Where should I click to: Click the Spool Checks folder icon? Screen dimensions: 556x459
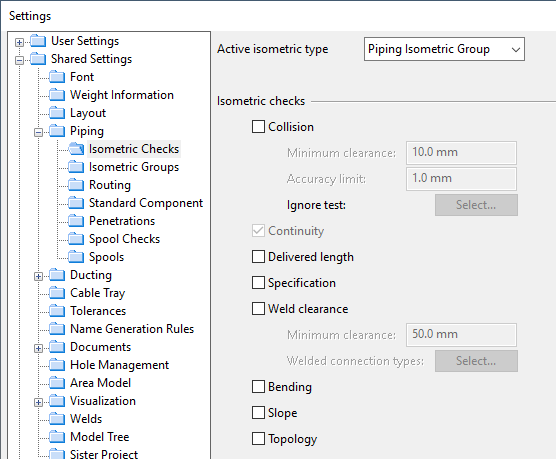pos(76,239)
